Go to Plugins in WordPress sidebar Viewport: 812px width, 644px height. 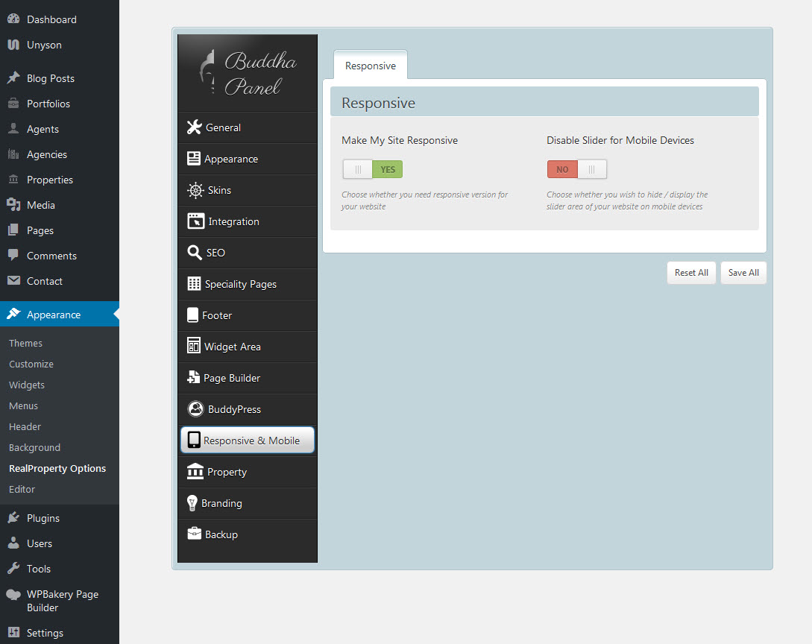pos(43,518)
